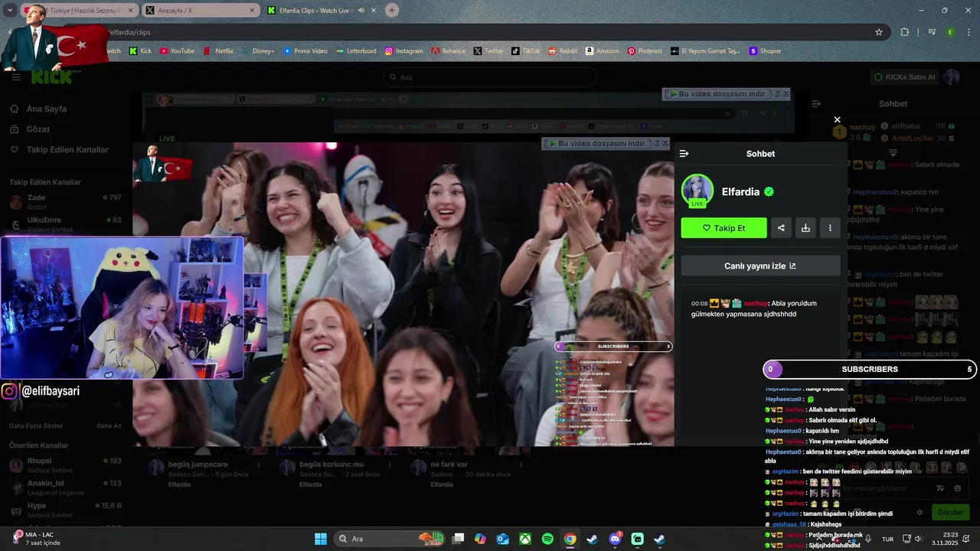Open the Xbox app from taskbar
The width and height of the screenshot is (980, 551).
point(525,539)
